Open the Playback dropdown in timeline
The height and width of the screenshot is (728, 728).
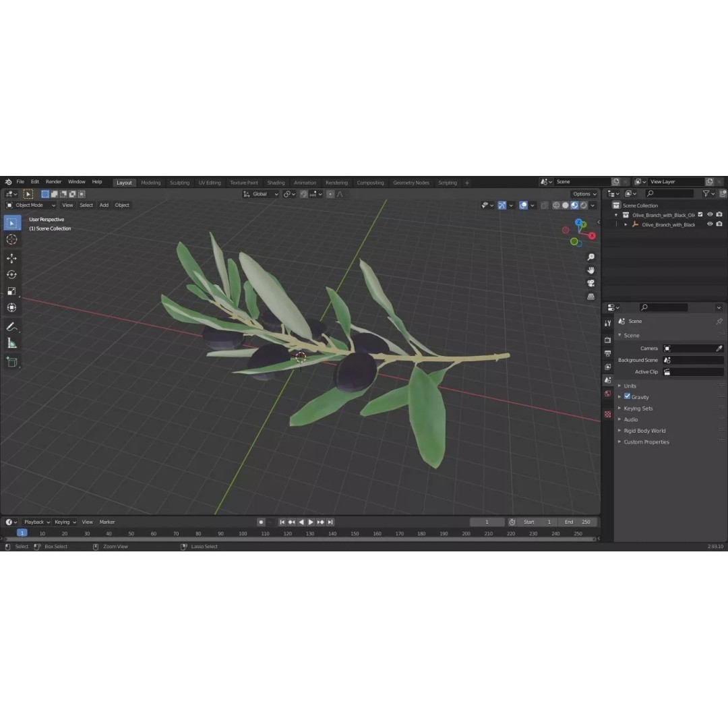pyautogui.click(x=36, y=522)
